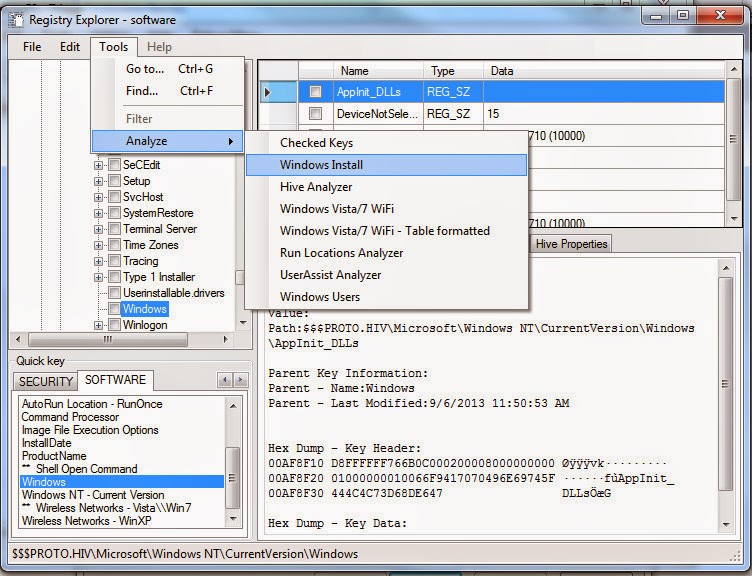Open UserAssist Analyzer
Screen dimensions: 752x576
pos(387,275)
